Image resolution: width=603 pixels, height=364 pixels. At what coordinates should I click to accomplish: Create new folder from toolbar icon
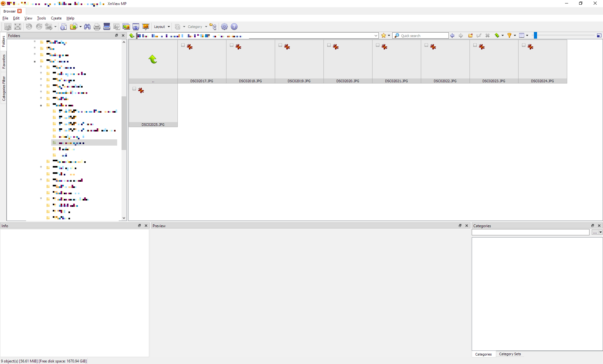pos(470,35)
